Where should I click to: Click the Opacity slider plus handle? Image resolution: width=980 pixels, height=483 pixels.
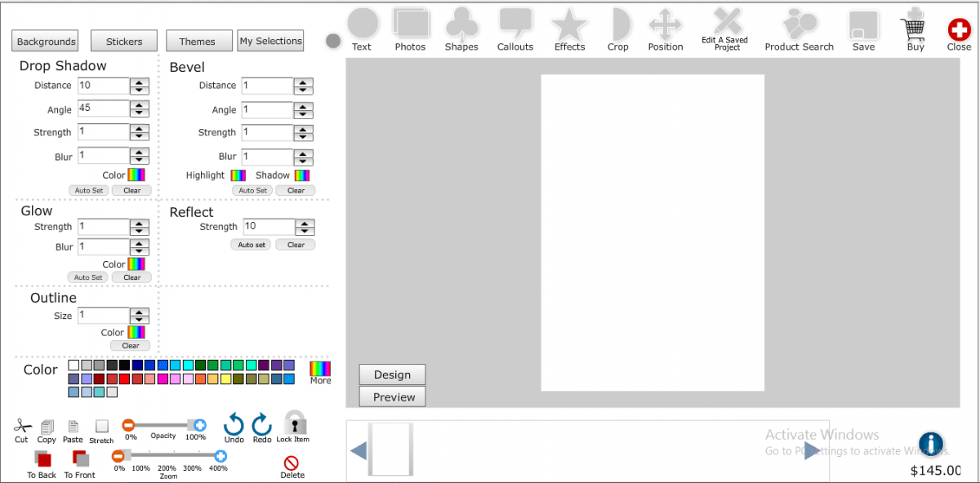pyautogui.click(x=198, y=425)
